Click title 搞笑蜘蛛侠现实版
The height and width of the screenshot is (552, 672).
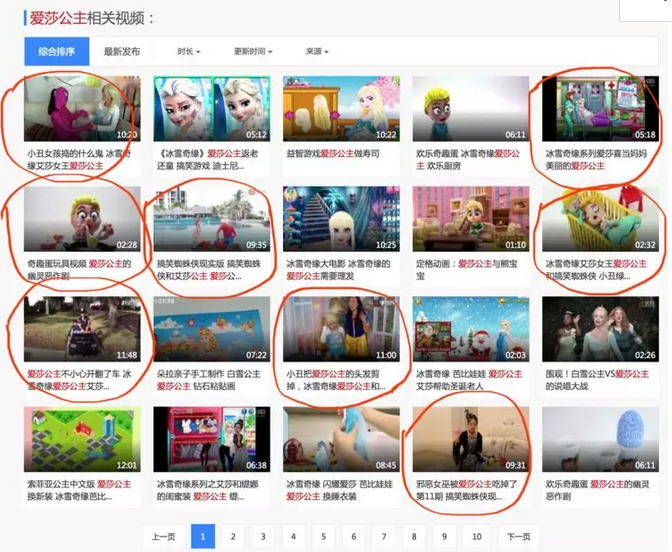pos(209,270)
